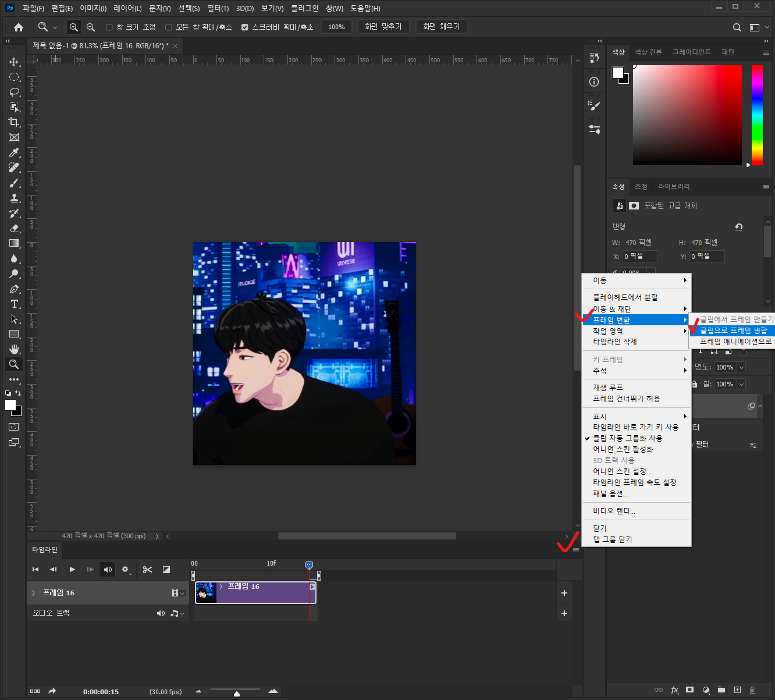The image size is (775, 700).
Task: Select the Blur tool
Action: coord(14,258)
